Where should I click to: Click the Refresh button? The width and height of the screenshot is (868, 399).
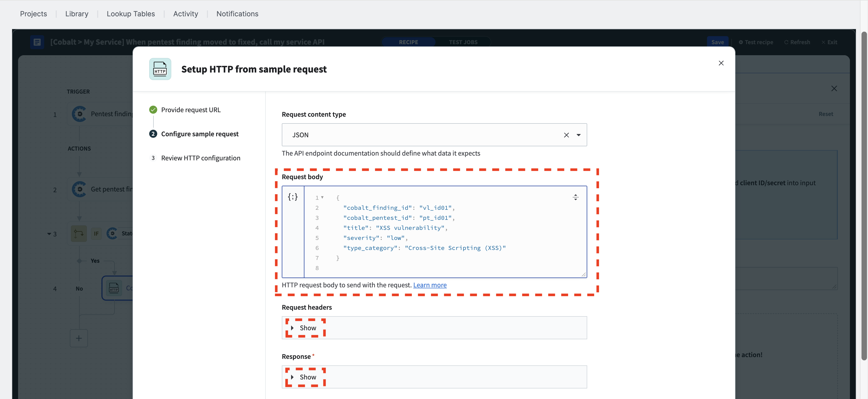pyautogui.click(x=797, y=42)
